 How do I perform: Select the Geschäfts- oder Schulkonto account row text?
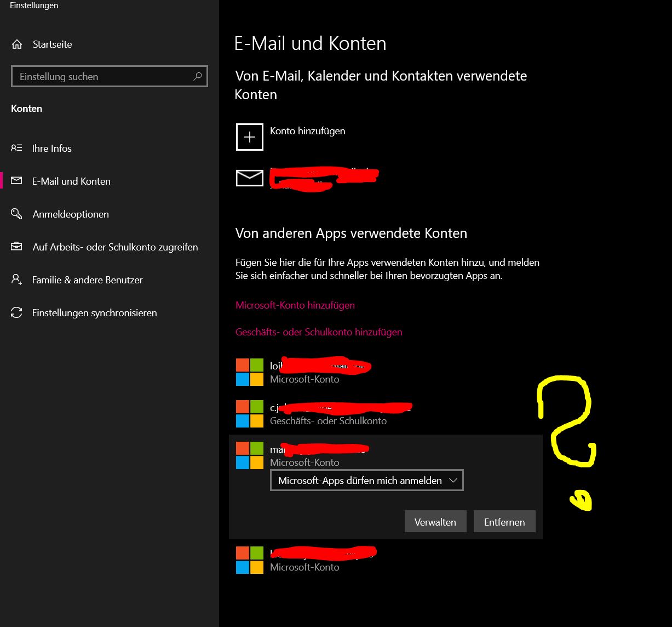click(x=329, y=421)
